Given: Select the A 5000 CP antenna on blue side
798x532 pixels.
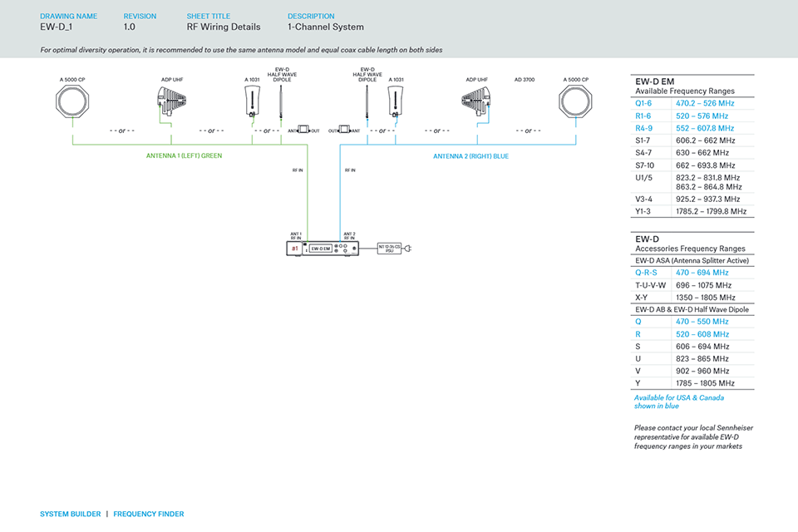Looking at the screenshot, I should coord(575,101).
